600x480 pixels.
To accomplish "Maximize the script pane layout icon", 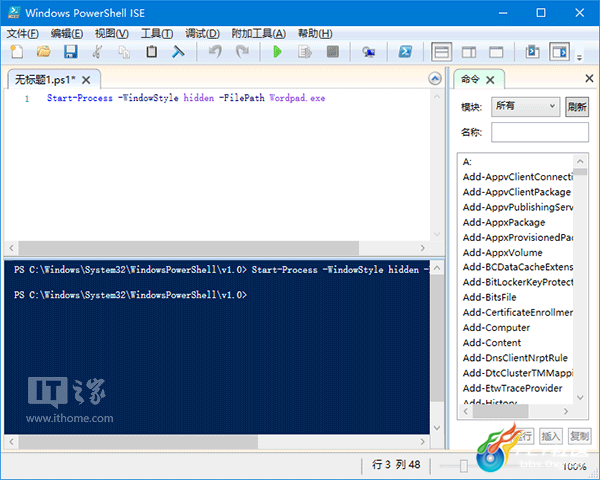I will [496, 52].
